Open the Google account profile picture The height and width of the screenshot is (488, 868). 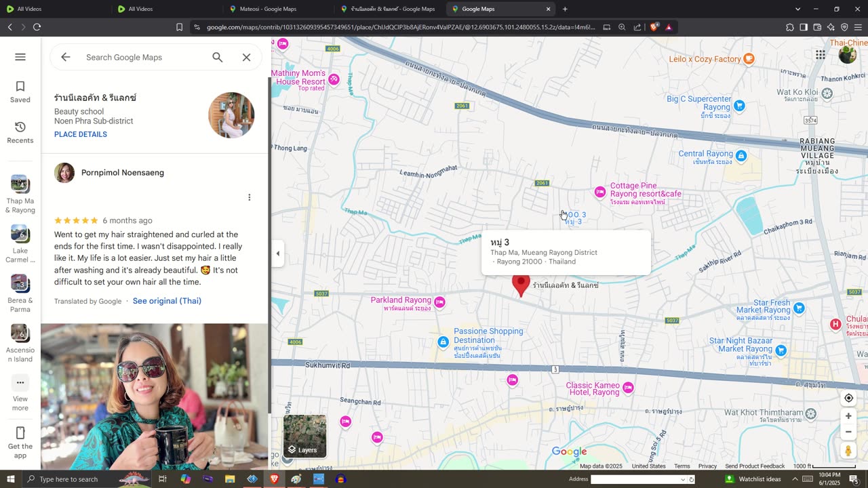(848, 54)
